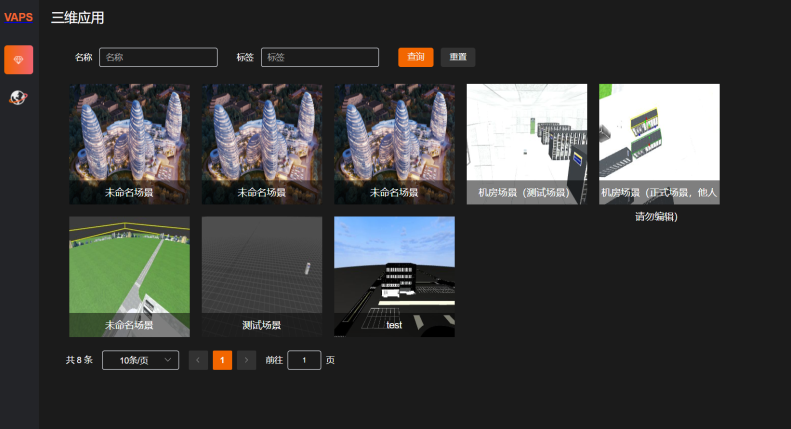Viewport: 791px width, 429px height.
Task: Select page 1 in pagination
Action: pyautogui.click(x=222, y=360)
